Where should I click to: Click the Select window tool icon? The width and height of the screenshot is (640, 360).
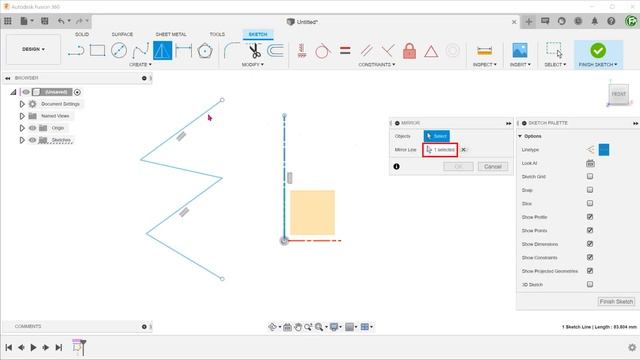pos(555,50)
